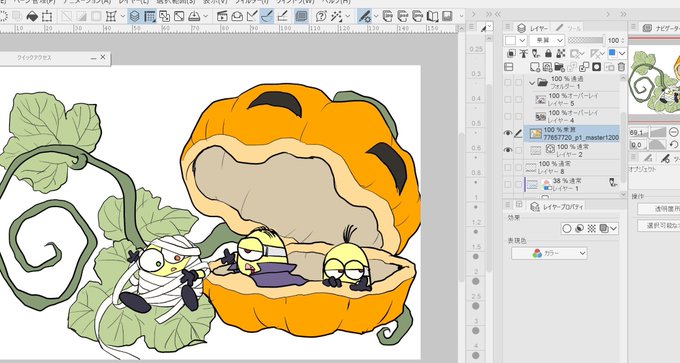This screenshot has height=363, width=680.
Task: Click the Snap to grid icon
Action: click(x=282, y=17)
